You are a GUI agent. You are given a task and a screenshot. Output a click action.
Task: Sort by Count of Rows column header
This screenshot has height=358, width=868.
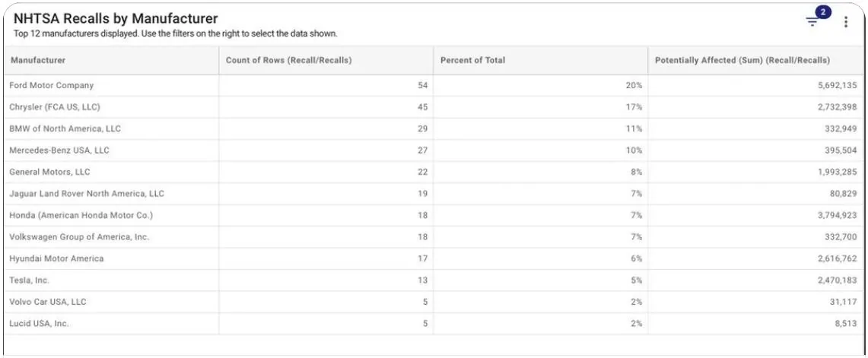tap(288, 60)
